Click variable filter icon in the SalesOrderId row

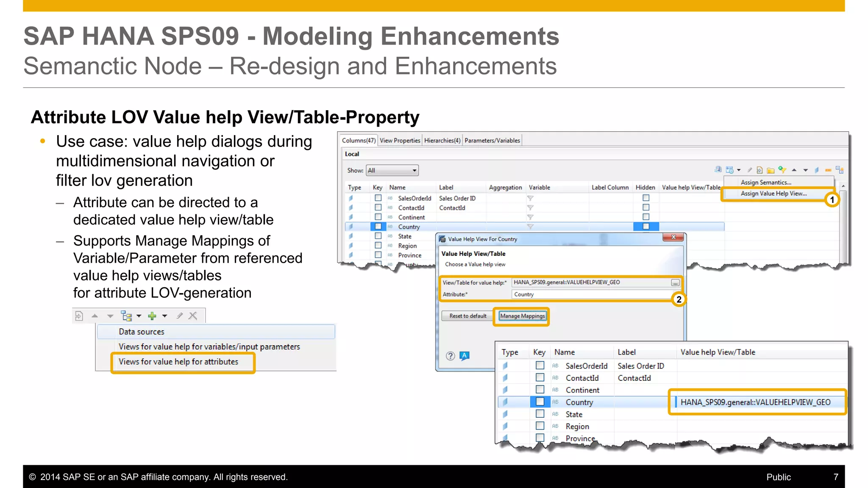(530, 198)
